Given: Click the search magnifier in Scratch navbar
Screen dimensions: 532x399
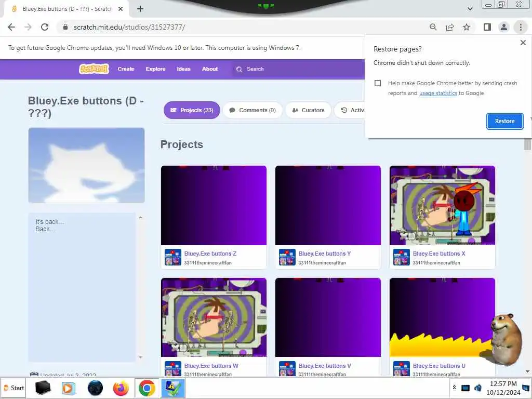Looking at the screenshot, I should 239,69.
